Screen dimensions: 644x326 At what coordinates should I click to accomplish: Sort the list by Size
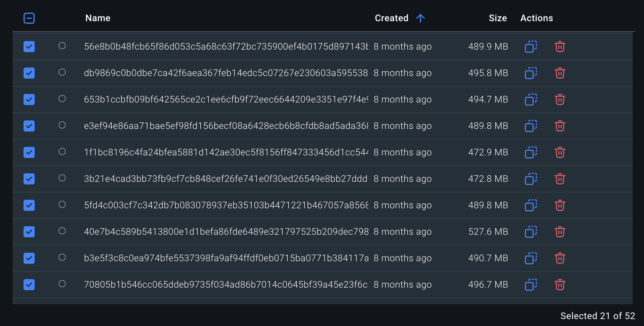click(x=498, y=18)
